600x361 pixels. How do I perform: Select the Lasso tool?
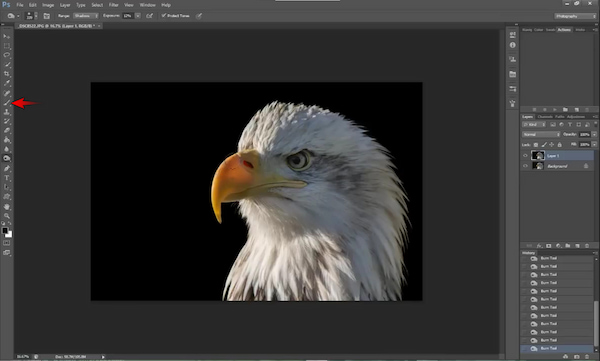pyautogui.click(x=7, y=55)
